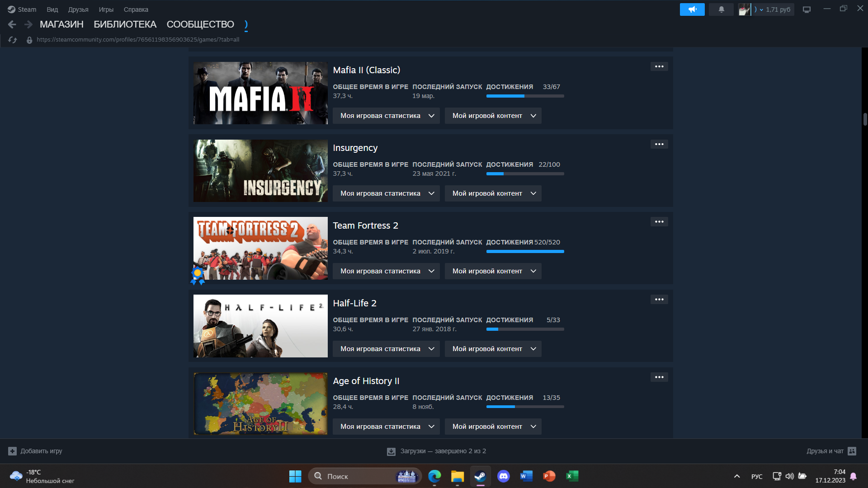Open more options for Insurgency

pyautogui.click(x=659, y=144)
